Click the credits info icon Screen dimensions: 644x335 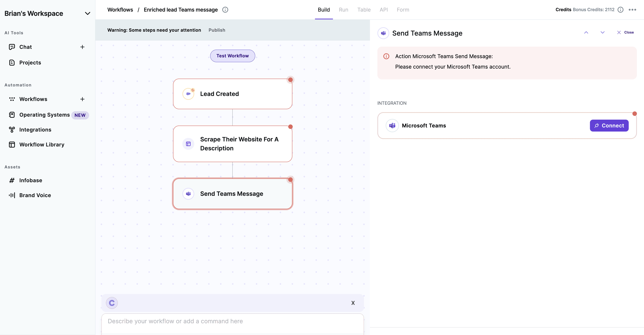pyautogui.click(x=620, y=10)
